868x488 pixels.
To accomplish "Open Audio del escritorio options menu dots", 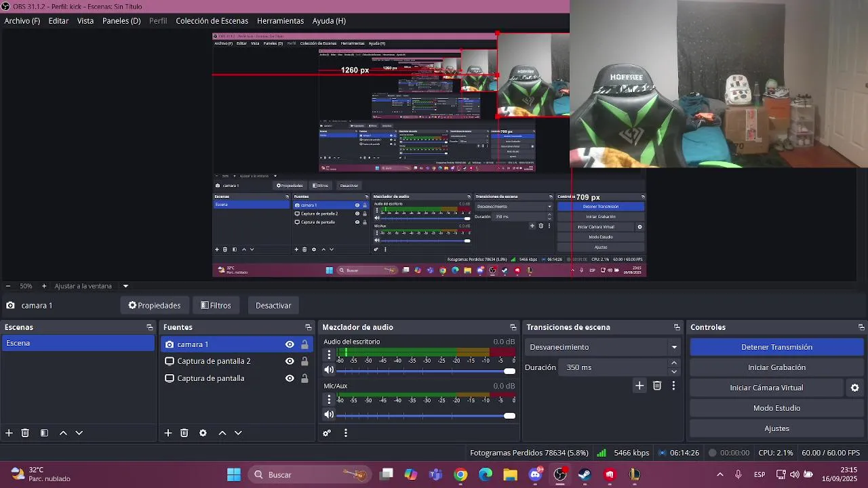I will [x=329, y=354].
